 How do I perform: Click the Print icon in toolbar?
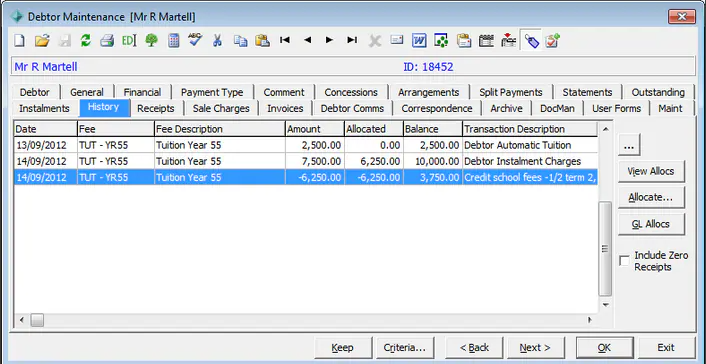(x=107, y=41)
